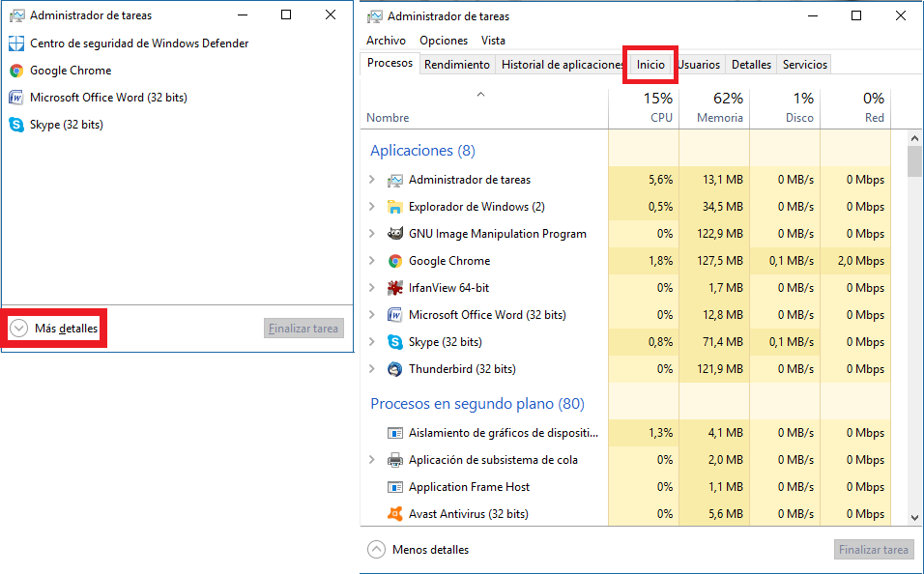Screen dimensions: 924x574
Task: Select the Application Frame Host row name
Action: [469, 487]
